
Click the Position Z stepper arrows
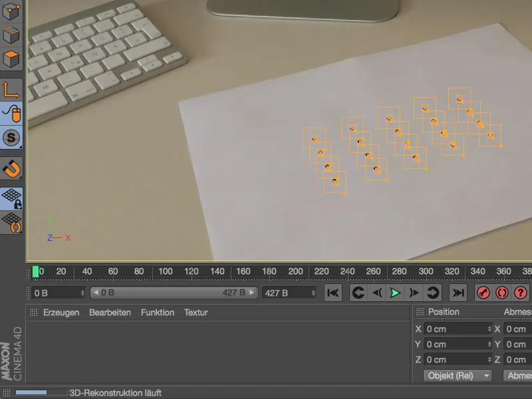(489, 360)
